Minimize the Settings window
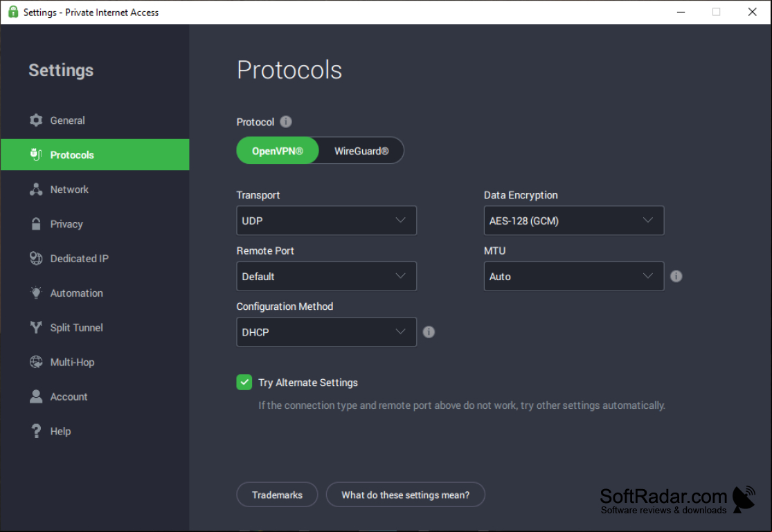This screenshot has height=532, width=772. tap(681, 12)
